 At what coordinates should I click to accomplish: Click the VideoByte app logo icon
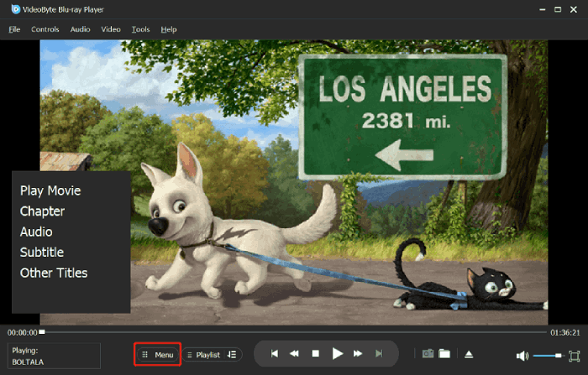click(x=16, y=9)
